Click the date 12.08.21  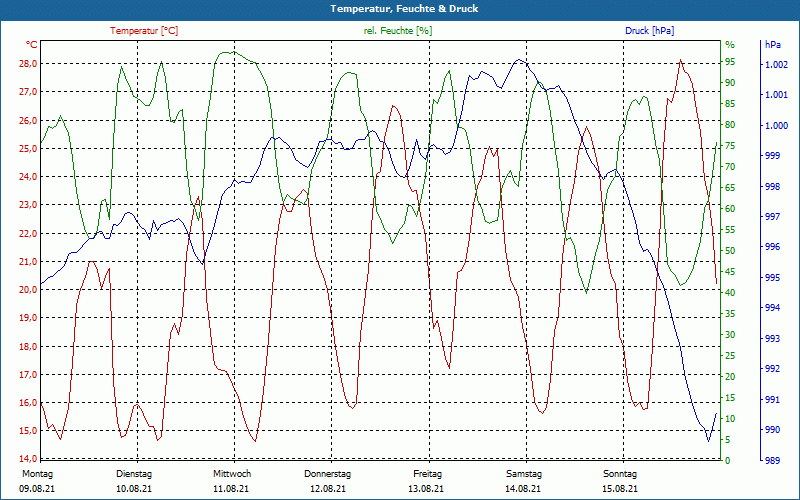[x=328, y=489]
